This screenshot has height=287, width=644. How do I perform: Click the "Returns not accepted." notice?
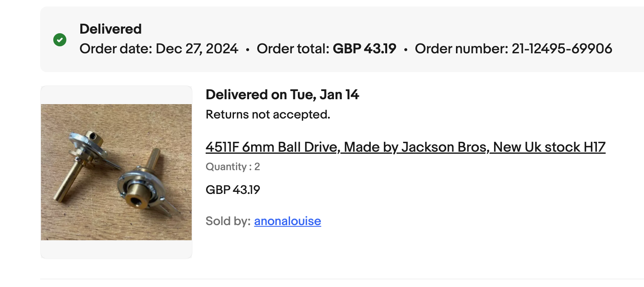(268, 114)
